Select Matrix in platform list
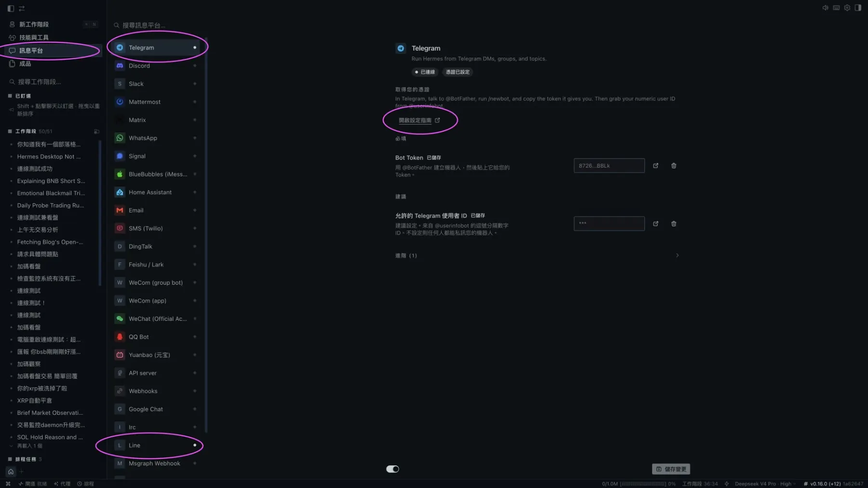The height and width of the screenshot is (488, 868). pos(156,120)
